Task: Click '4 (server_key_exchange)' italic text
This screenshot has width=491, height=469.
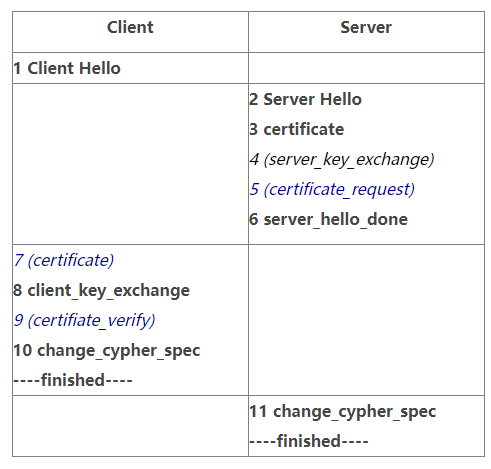Action: (342, 160)
